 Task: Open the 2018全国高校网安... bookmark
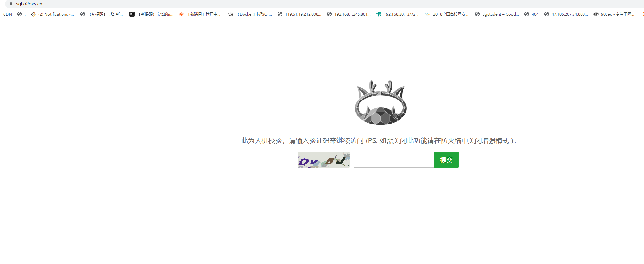tap(447, 14)
